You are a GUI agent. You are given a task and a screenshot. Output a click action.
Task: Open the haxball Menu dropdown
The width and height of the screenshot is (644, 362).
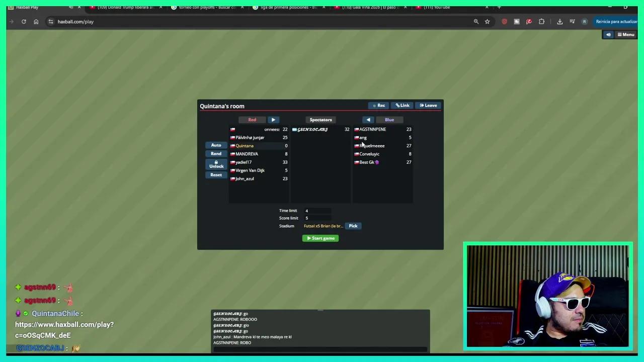click(626, 35)
